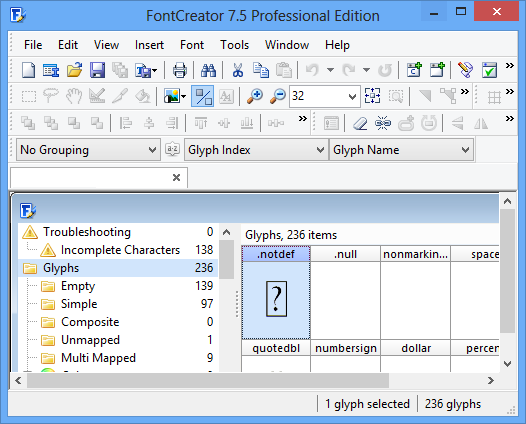Click the Grid icon
Image resolution: width=526 pixels, height=424 pixels.
tap(494, 97)
